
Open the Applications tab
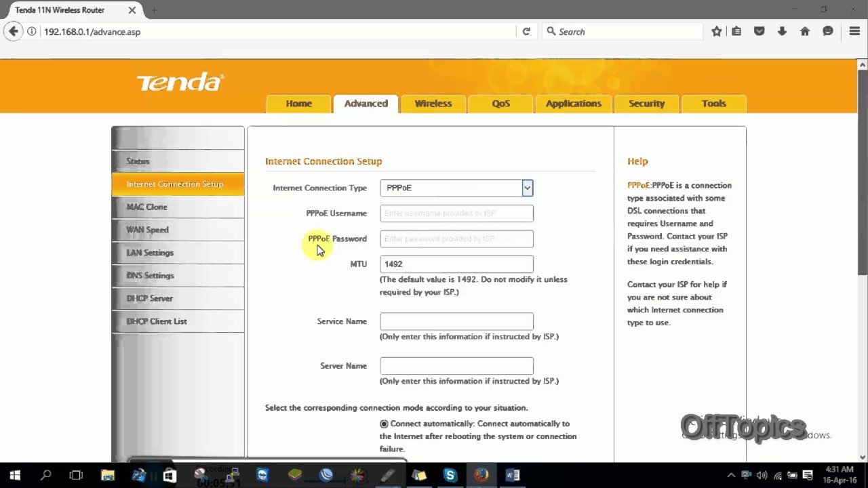tap(574, 104)
